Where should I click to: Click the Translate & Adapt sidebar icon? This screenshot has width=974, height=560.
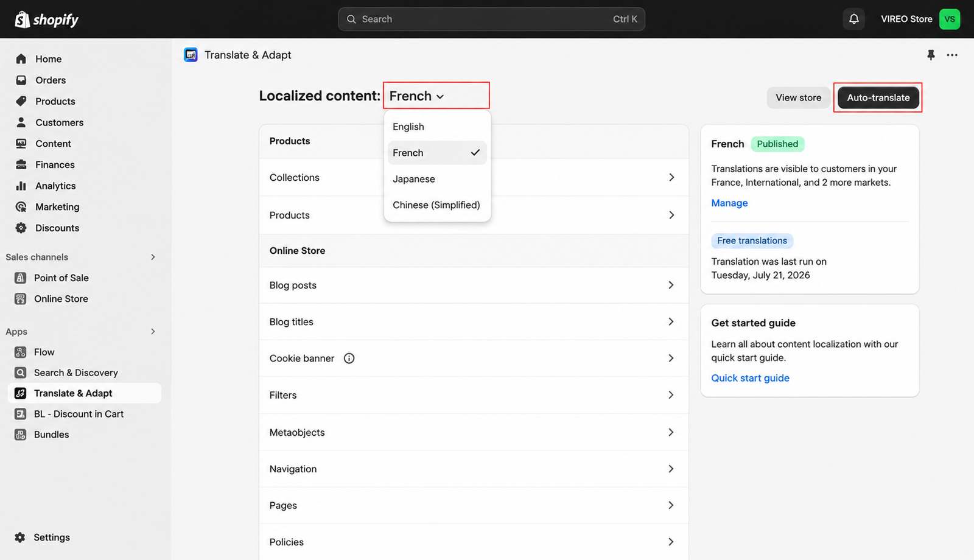pyautogui.click(x=21, y=393)
